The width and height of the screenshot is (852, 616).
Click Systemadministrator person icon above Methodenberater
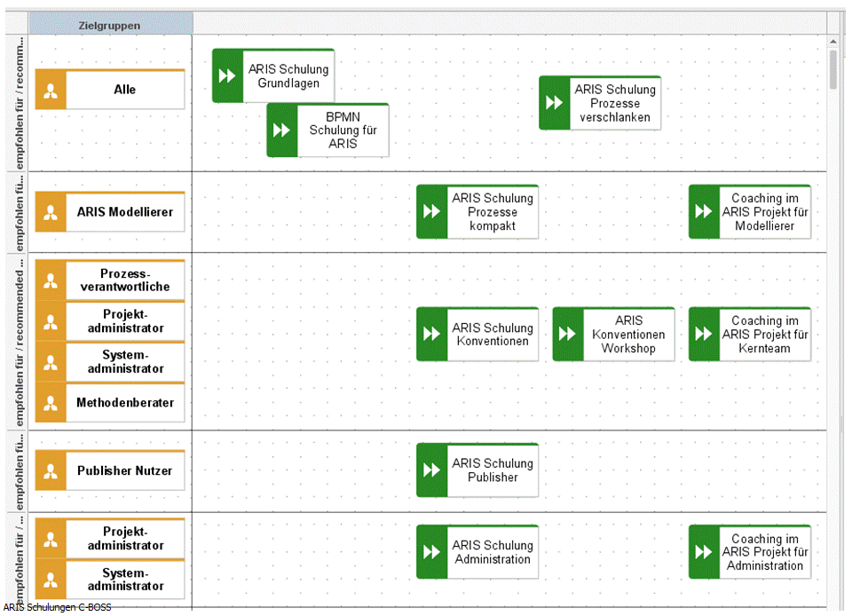(51, 362)
